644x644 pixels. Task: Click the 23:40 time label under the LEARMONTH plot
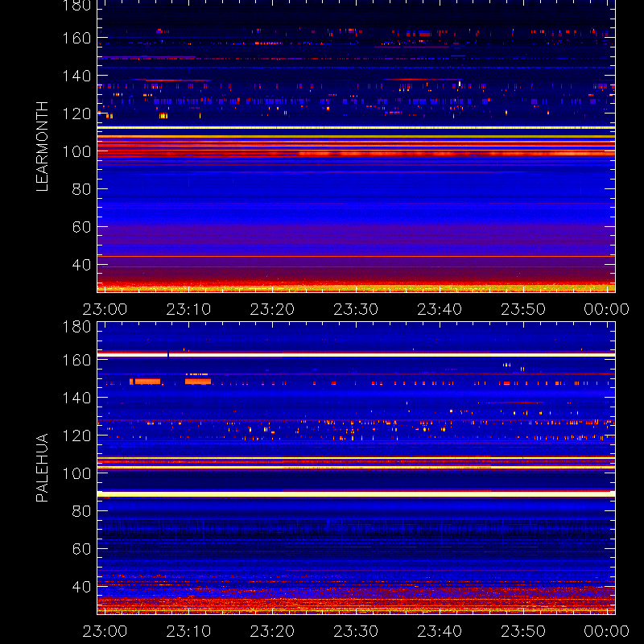click(x=440, y=309)
